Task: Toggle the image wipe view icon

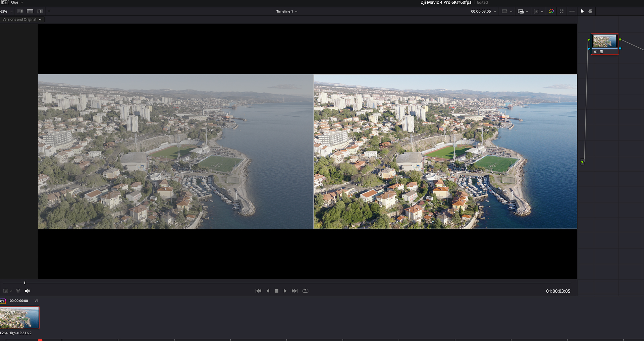Action: (x=20, y=11)
